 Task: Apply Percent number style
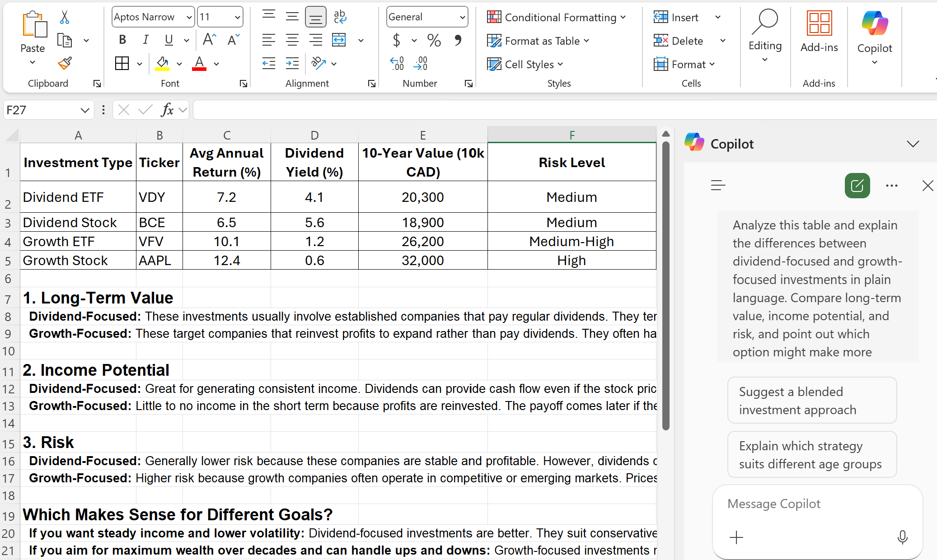click(434, 40)
